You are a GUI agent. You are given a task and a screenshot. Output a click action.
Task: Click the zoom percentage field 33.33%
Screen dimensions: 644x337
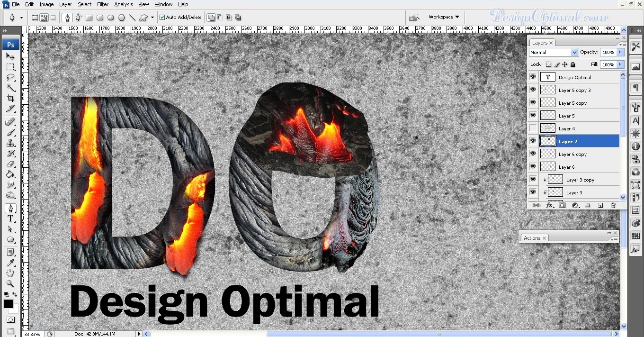coord(32,334)
